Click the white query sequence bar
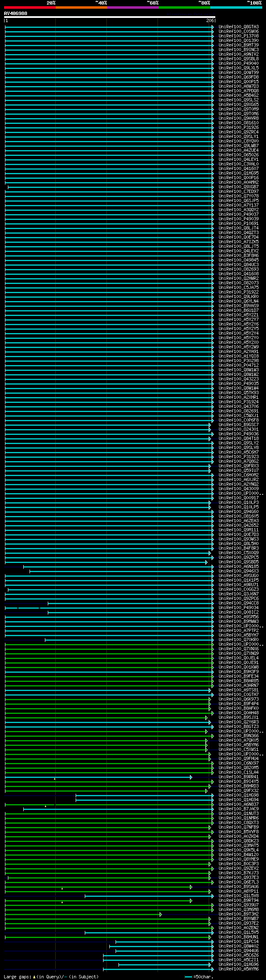The height and width of the screenshot is (980, 266). 110,17
